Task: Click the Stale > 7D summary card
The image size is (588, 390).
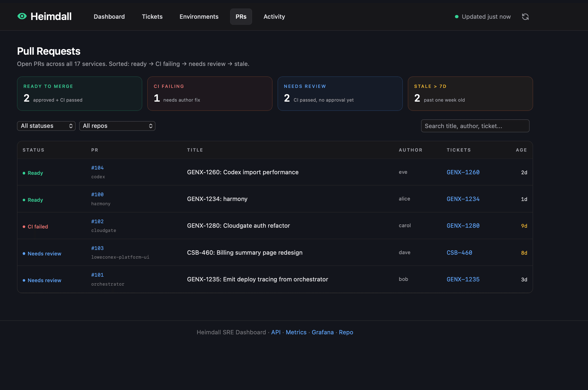Action: [x=470, y=94]
